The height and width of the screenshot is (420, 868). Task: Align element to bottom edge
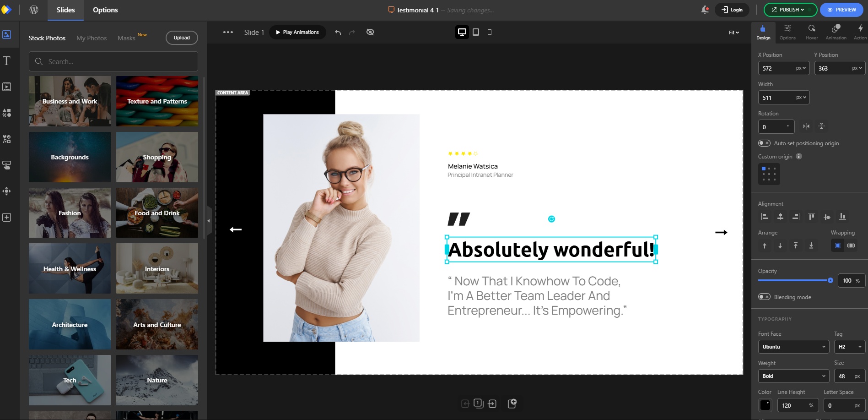pos(842,217)
